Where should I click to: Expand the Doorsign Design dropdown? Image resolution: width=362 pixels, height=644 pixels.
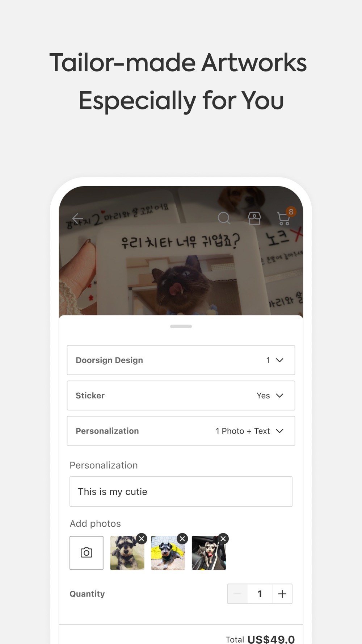pos(181,360)
